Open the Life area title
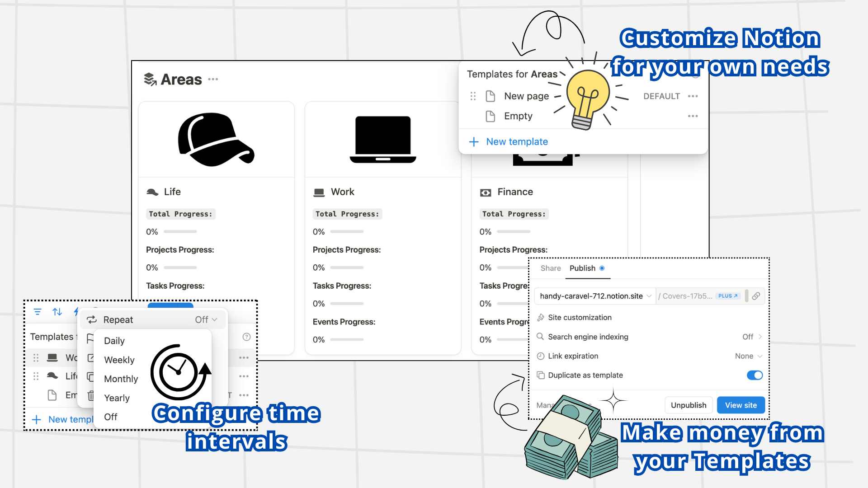This screenshot has width=868, height=488. point(172,192)
